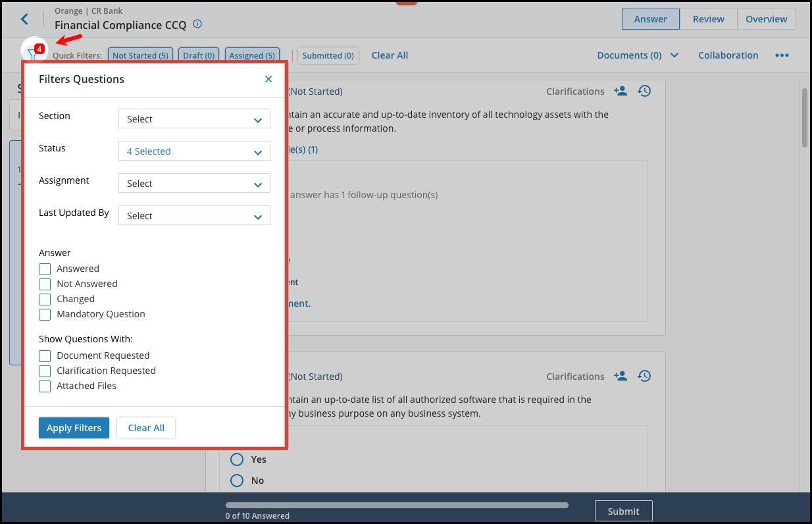This screenshot has width=812, height=524.
Task: Check the Answered filter checkbox
Action: coord(44,269)
